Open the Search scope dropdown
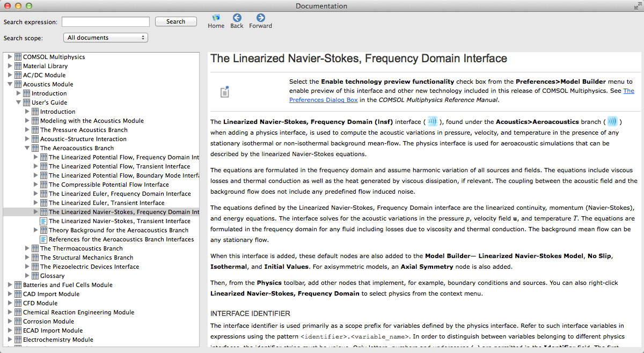 (105, 38)
